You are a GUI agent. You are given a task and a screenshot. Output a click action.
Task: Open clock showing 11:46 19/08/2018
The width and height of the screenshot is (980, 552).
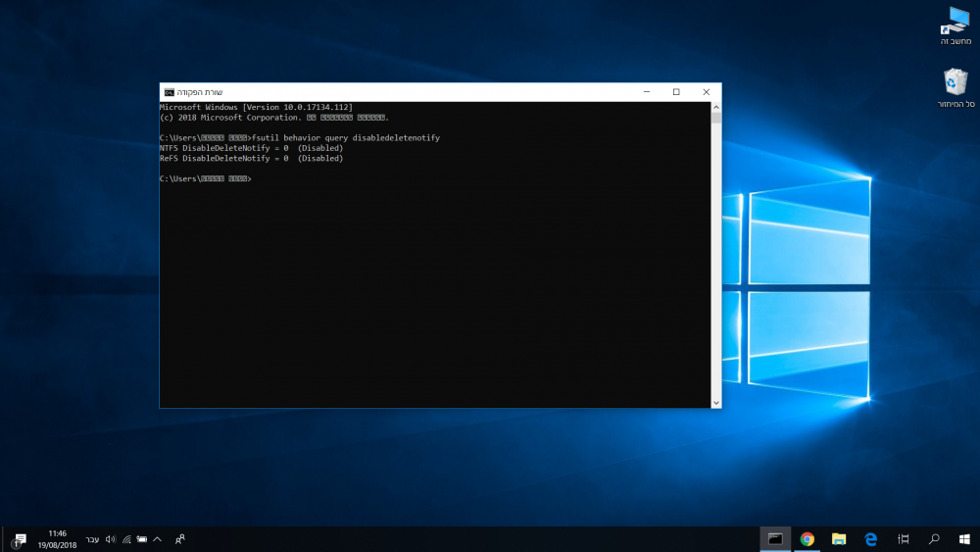click(x=57, y=539)
